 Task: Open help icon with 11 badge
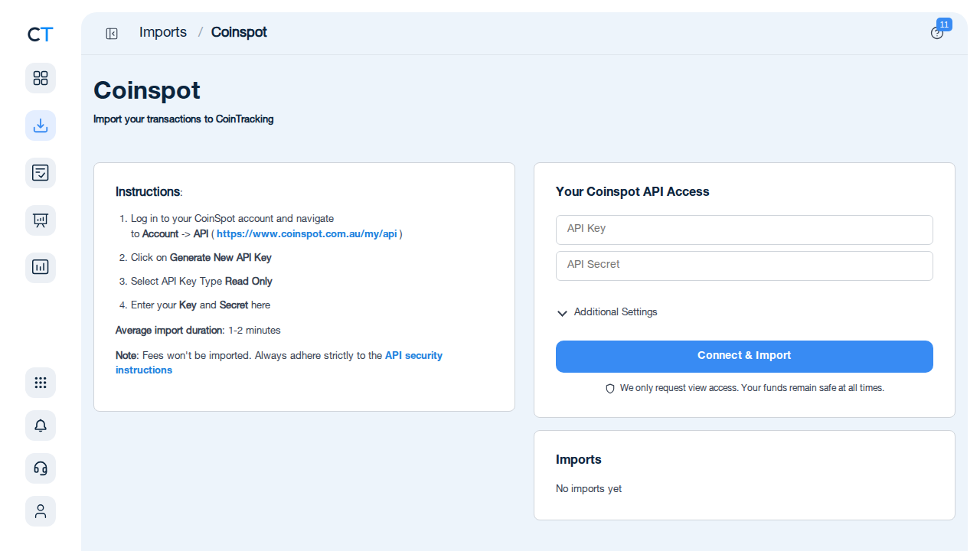pyautogui.click(x=937, y=33)
